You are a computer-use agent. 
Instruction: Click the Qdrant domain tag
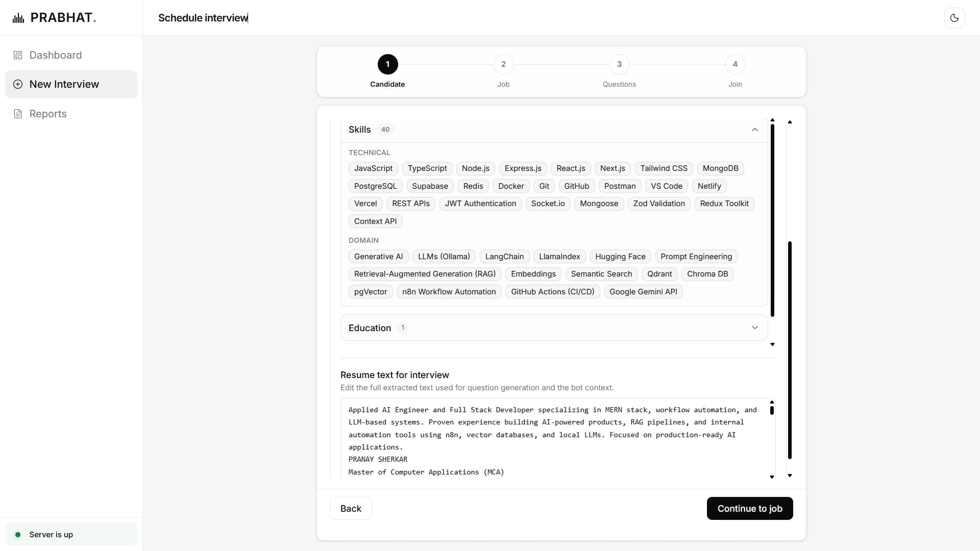tap(659, 274)
